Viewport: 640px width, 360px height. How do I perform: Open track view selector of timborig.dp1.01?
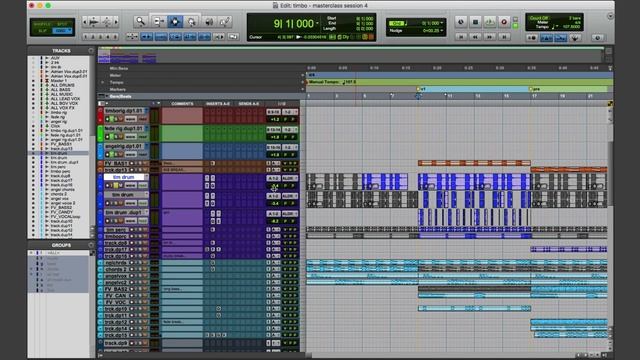131,119
